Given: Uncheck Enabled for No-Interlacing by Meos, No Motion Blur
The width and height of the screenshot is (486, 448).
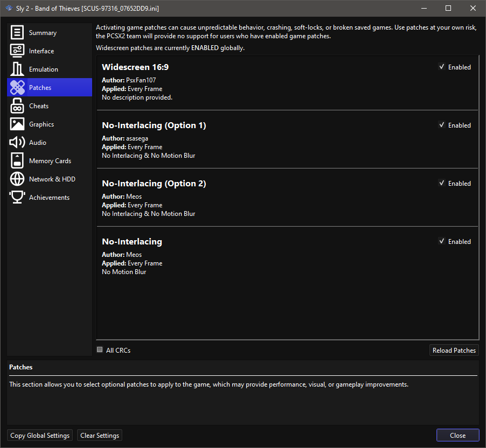Looking at the screenshot, I should (442, 241).
